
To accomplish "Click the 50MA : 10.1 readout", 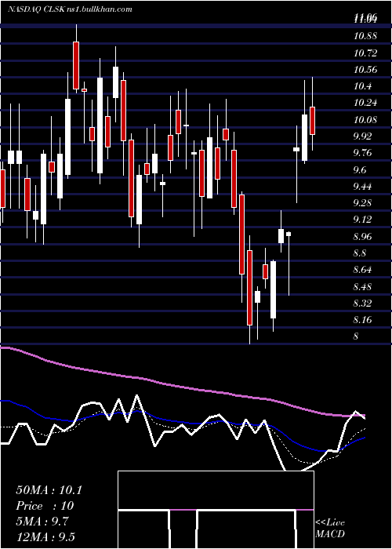I will pyautogui.click(x=49, y=490).
